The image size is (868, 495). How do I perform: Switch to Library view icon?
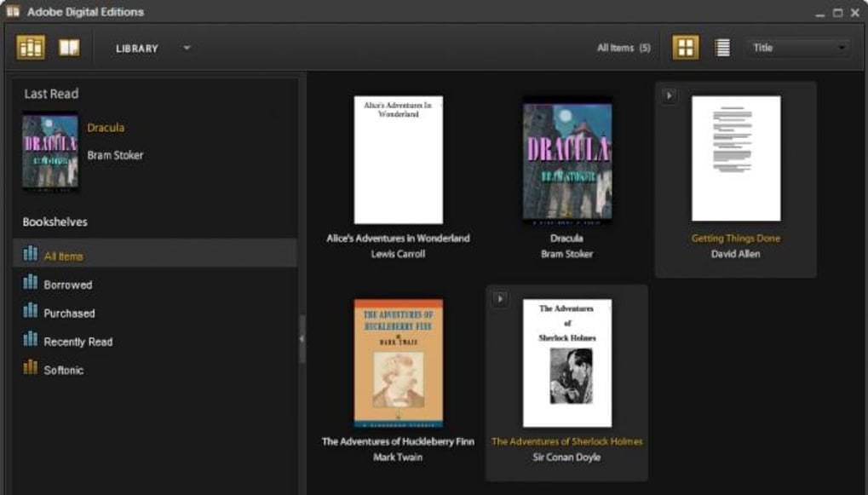[x=31, y=48]
